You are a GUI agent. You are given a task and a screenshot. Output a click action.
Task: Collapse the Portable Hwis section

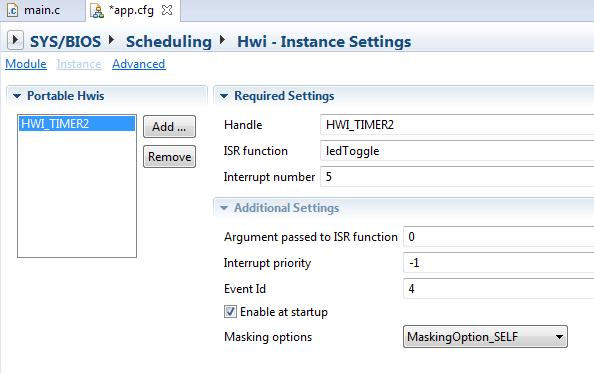coord(17,96)
